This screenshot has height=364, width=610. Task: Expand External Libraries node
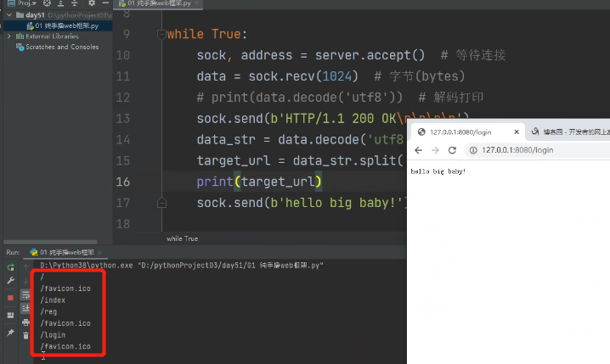point(9,36)
